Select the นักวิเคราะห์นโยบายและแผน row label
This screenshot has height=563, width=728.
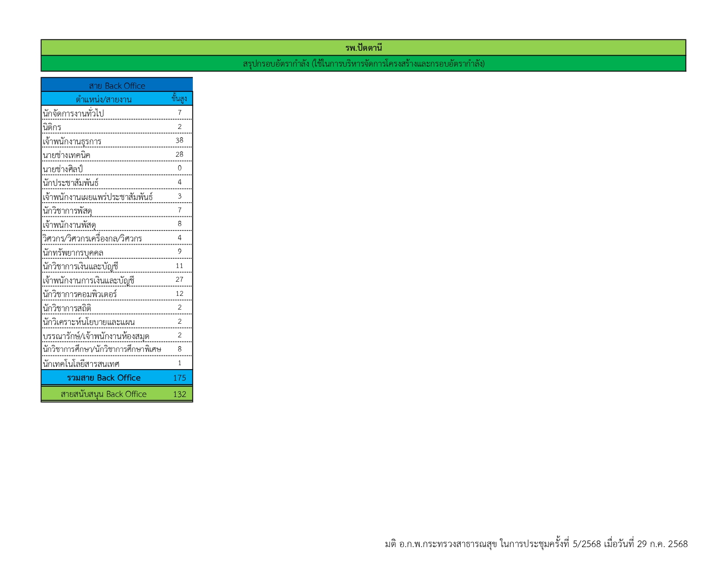point(89,322)
